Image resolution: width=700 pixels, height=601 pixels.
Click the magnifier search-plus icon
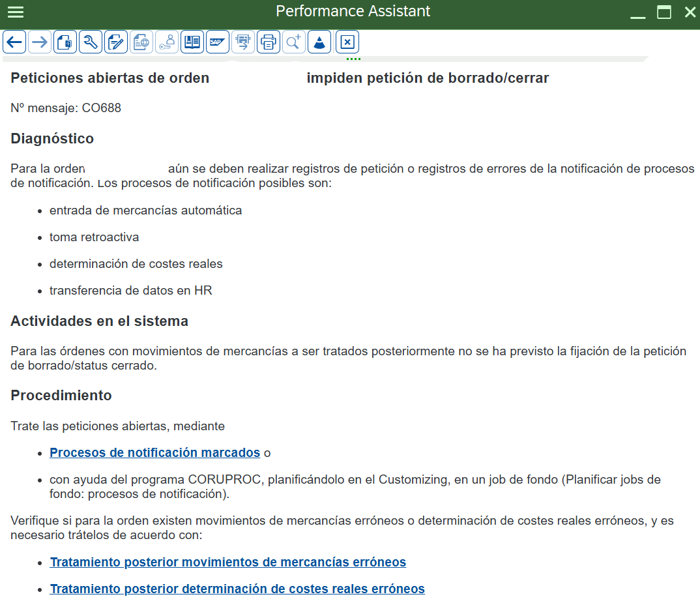point(294,42)
